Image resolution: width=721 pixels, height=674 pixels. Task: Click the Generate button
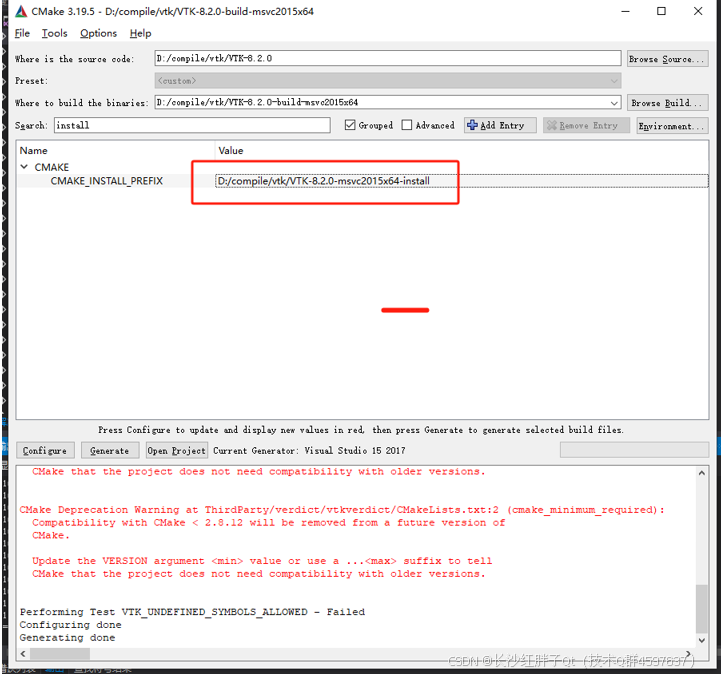tap(109, 451)
